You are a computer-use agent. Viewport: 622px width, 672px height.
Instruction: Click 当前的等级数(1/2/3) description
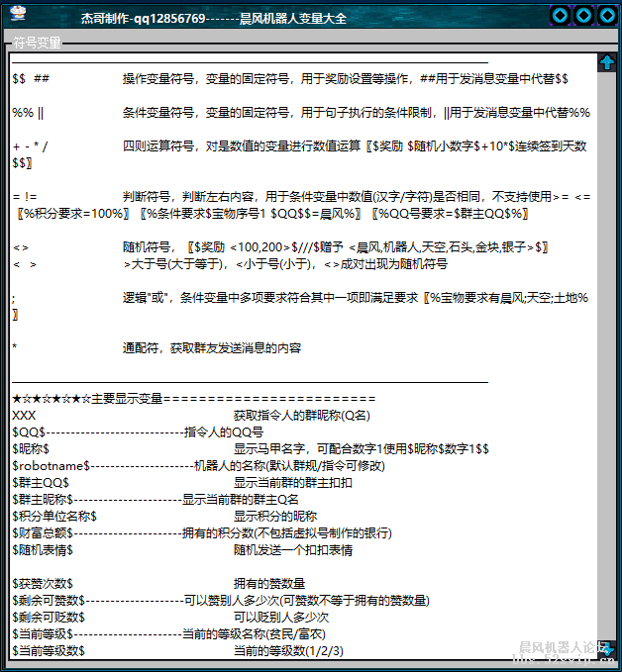(x=288, y=651)
